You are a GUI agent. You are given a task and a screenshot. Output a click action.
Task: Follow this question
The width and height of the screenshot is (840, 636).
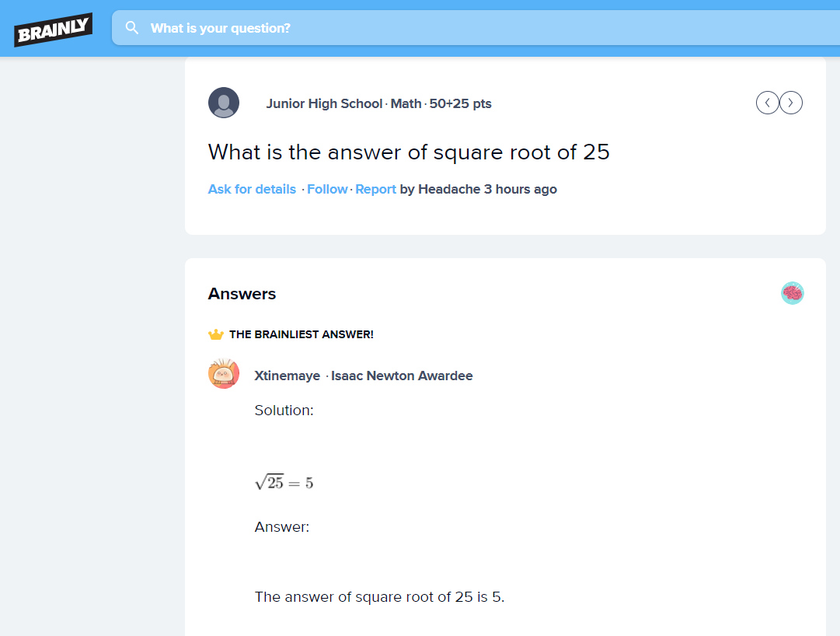(x=327, y=189)
